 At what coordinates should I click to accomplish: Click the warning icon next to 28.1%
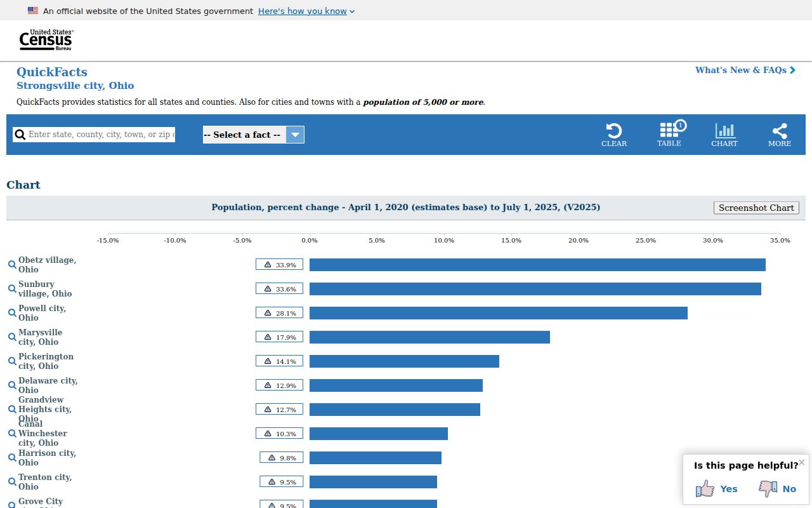point(268,313)
